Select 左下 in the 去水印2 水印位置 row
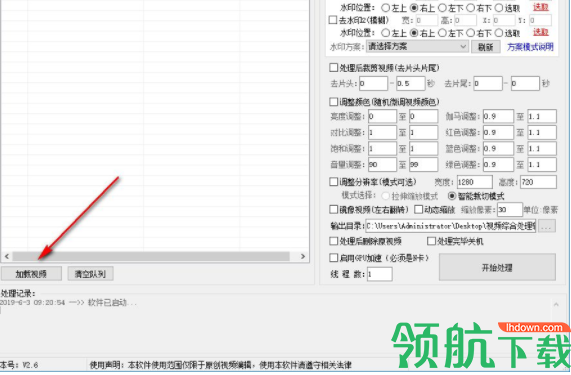This screenshot has width=571, height=375. (x=442, y=33)
